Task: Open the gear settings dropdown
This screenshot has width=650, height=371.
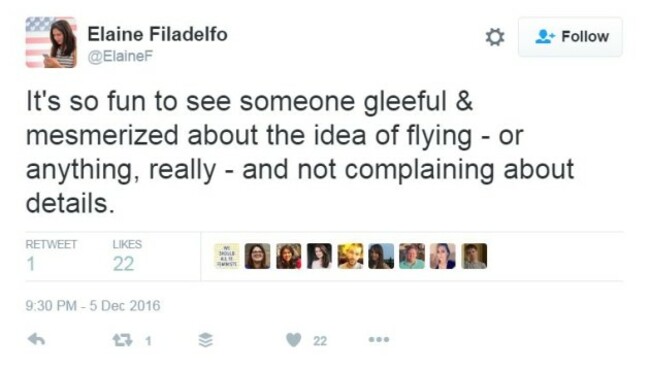Action: pyautogui.click(x=495, y=37)
